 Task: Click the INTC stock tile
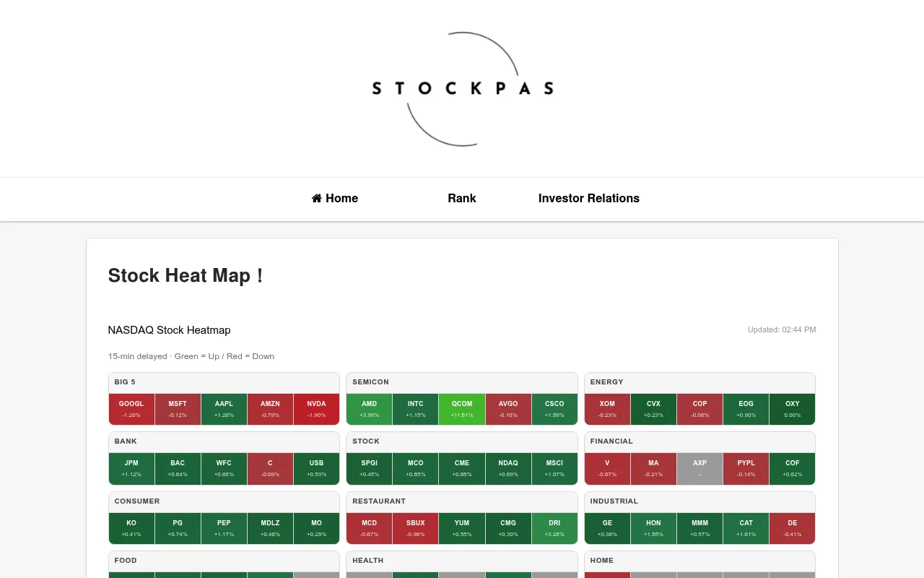(415, 409)
